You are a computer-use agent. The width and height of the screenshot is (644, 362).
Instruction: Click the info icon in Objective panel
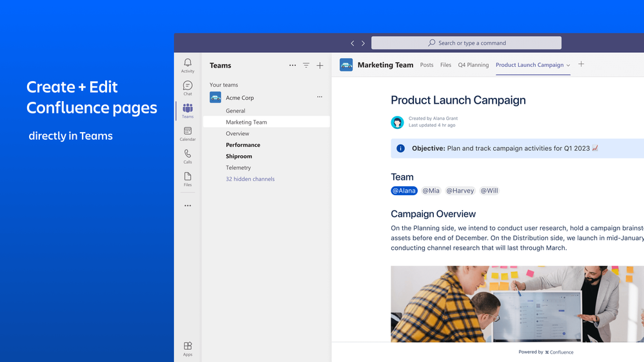pos(400,149)
